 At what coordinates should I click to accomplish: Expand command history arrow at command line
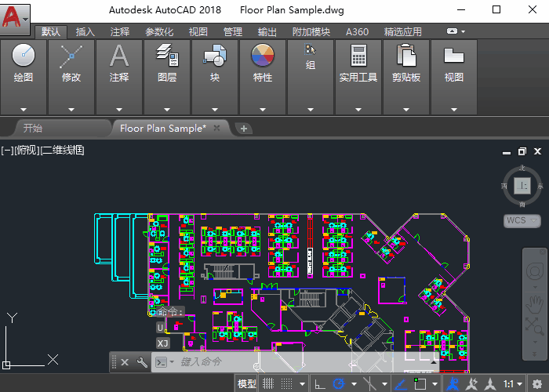click(x=434, y=362)
